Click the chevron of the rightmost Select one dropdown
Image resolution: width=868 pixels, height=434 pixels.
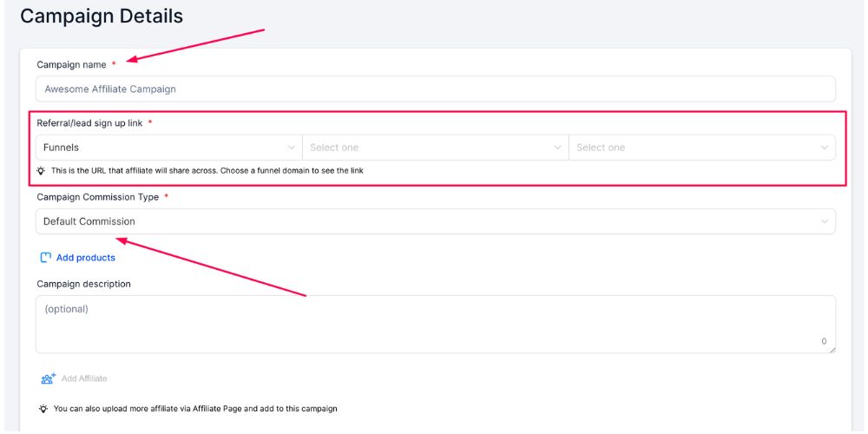point(824,148)
